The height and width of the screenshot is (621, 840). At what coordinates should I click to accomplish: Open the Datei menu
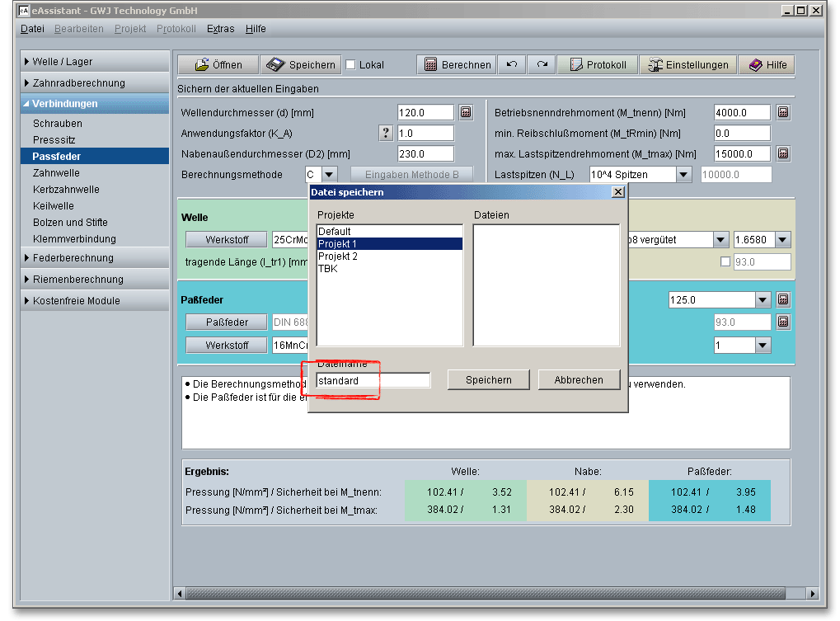point(32,29)
